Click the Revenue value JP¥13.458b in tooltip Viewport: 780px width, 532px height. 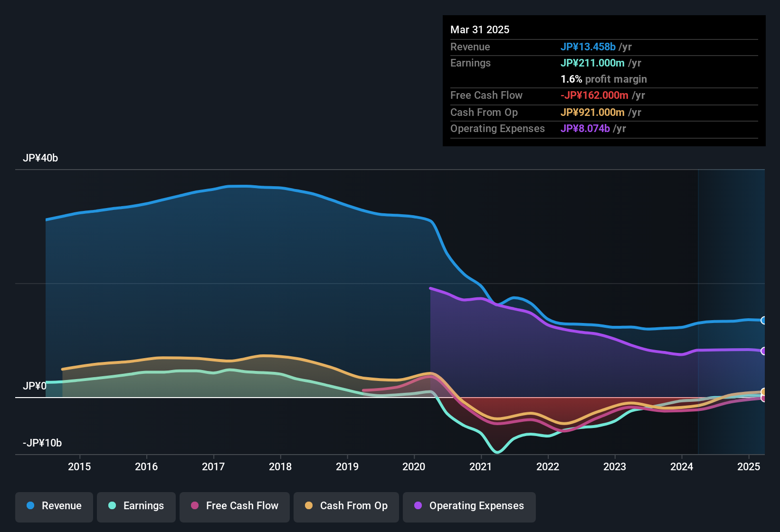pos(588,47)
